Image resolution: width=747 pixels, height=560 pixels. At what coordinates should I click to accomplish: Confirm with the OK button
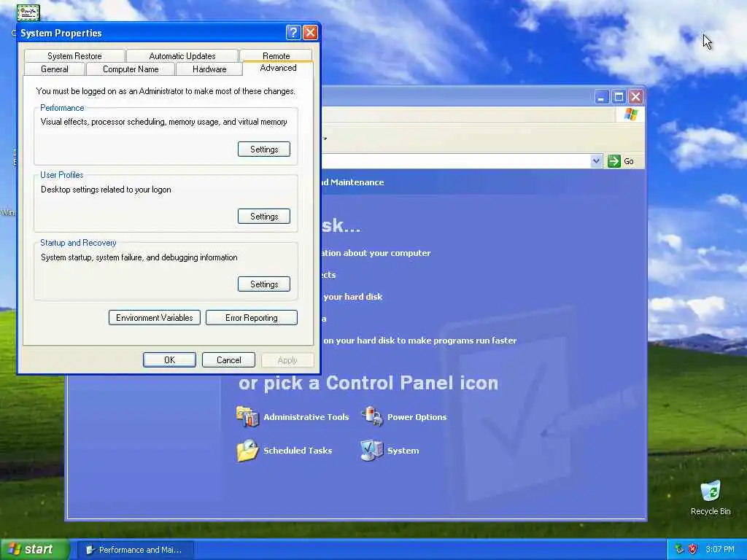pyautogui.click(x=169, y=360)
